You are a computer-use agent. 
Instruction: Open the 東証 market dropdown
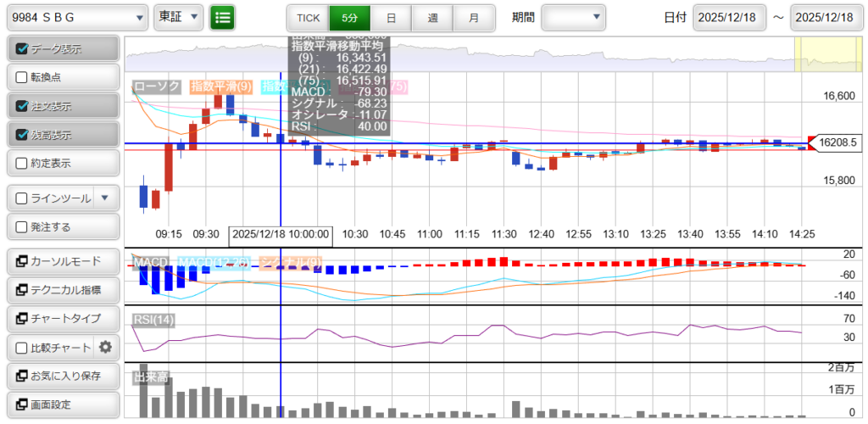coord(179,17)
